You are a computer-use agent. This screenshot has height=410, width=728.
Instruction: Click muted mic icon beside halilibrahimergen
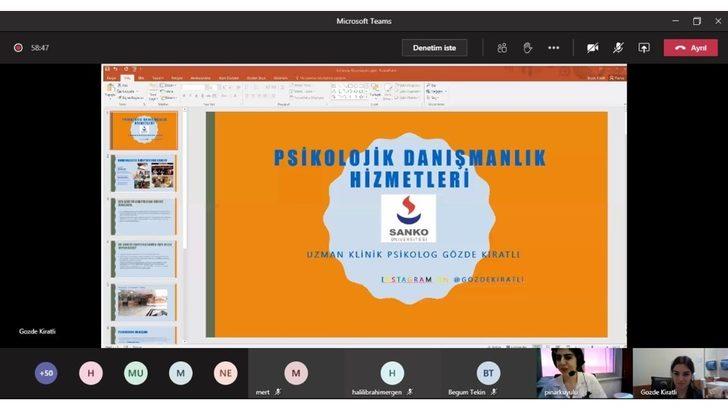tap(410, 392)
